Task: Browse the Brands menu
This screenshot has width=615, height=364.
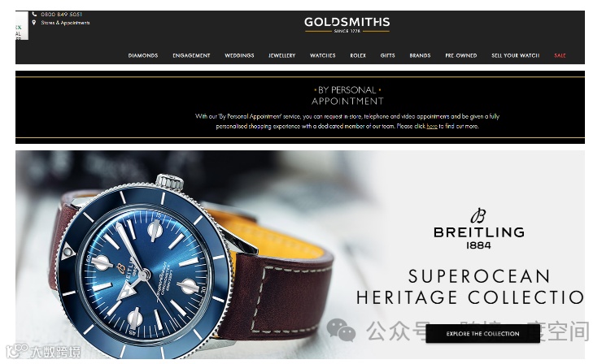Action: tap(420, 55)
